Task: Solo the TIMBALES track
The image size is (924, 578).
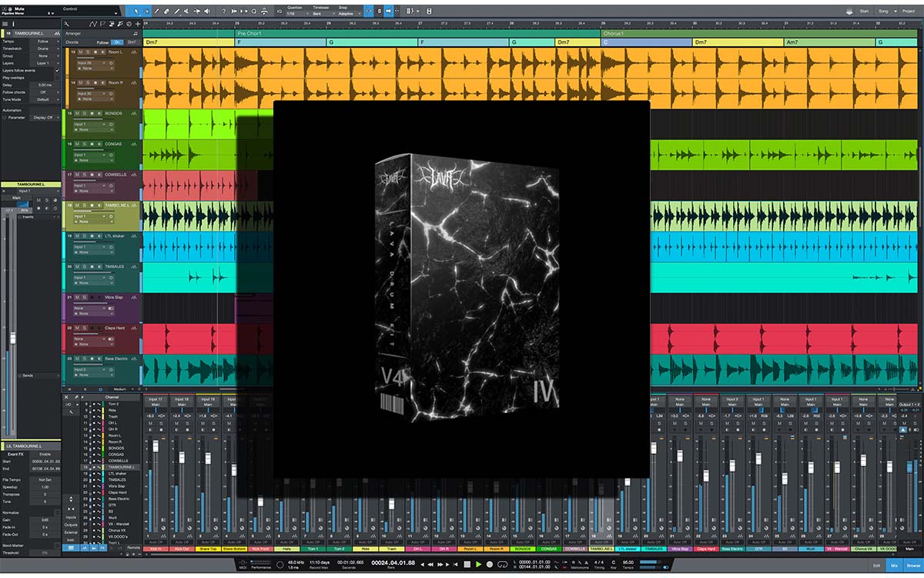Action: coord(85,267)
